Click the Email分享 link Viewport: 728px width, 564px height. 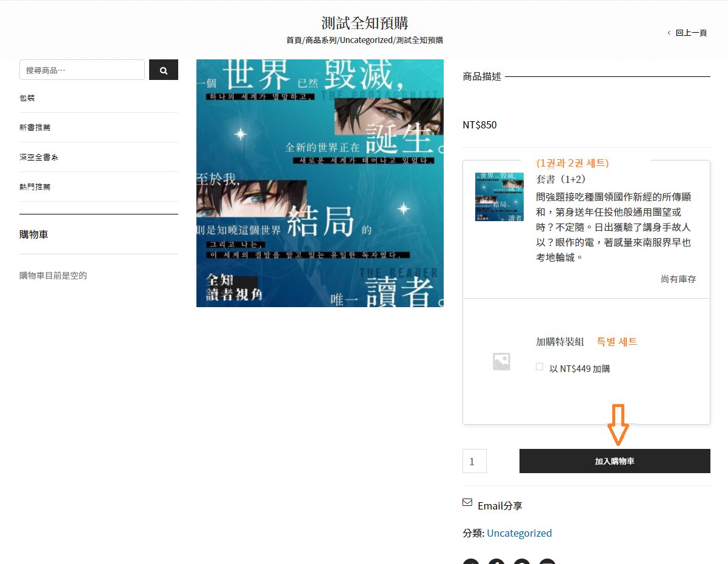pos(500,505)
